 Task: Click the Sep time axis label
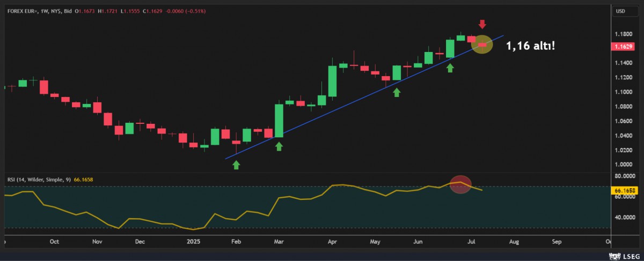[x=557, y=242]
